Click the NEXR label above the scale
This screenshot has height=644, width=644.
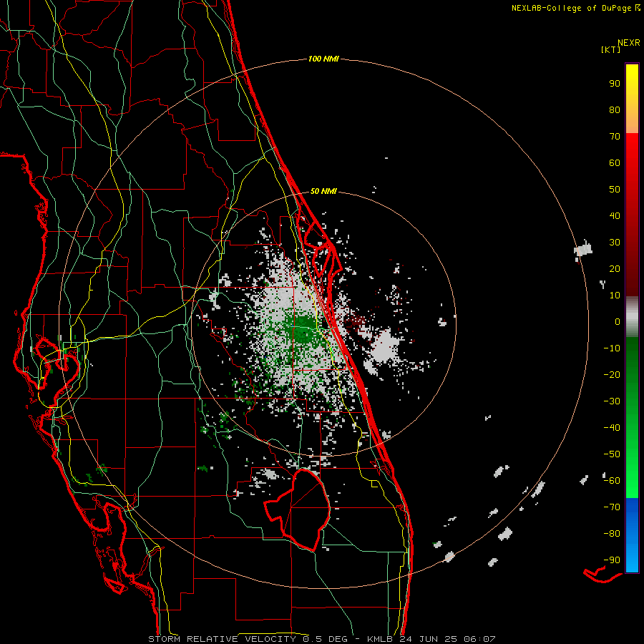coord(629,43)
